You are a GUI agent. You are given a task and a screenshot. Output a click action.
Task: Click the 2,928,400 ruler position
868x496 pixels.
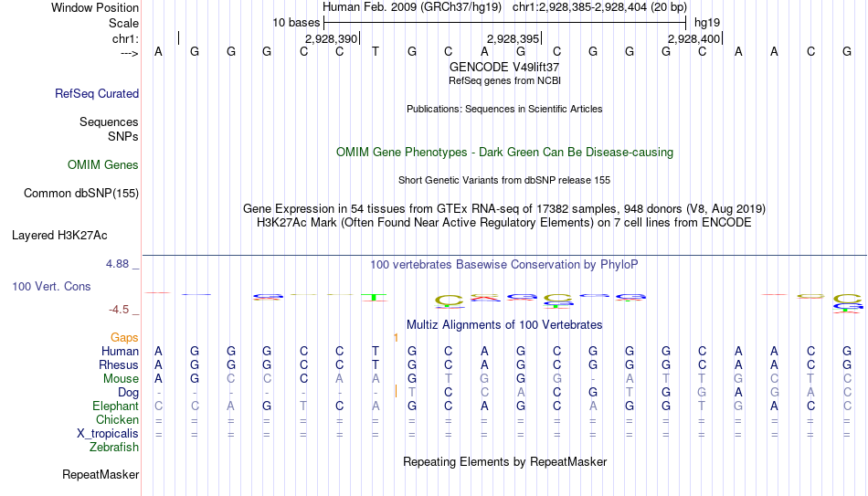[x=693, y=38]
